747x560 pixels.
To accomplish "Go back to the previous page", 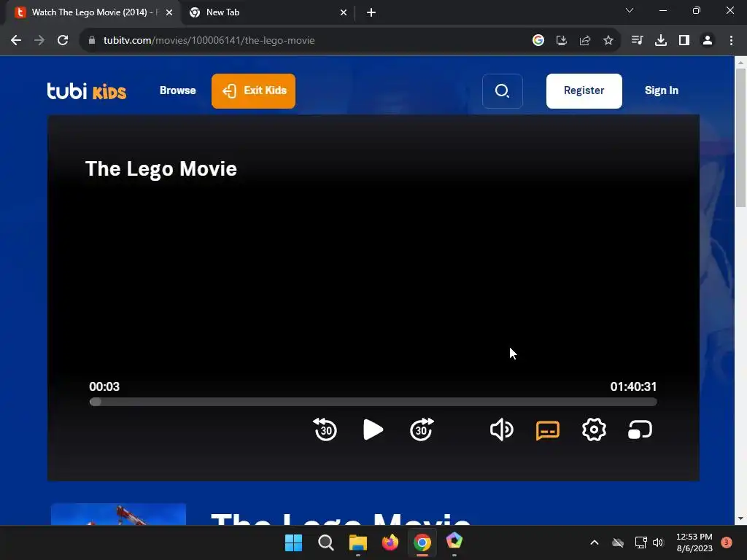I will (16, 41).
